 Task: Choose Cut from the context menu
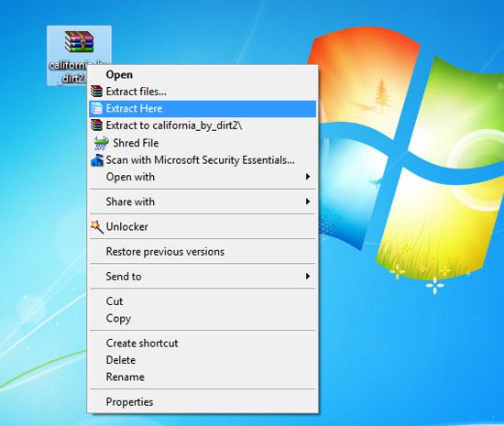(x=203, y=301)
